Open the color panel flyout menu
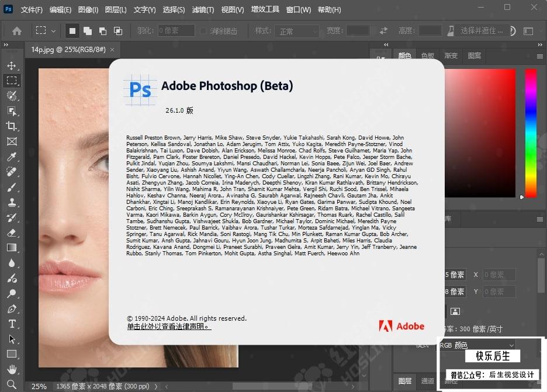Viewport: 547px width, 392px height. [x=539, y=56]
